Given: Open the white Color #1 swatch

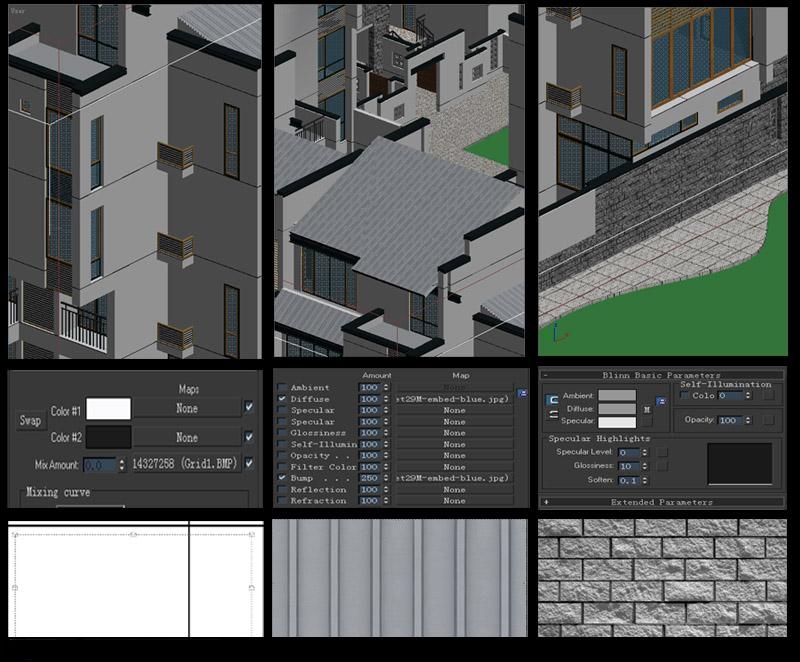Looking at the screenshot, I should (108, 409).
